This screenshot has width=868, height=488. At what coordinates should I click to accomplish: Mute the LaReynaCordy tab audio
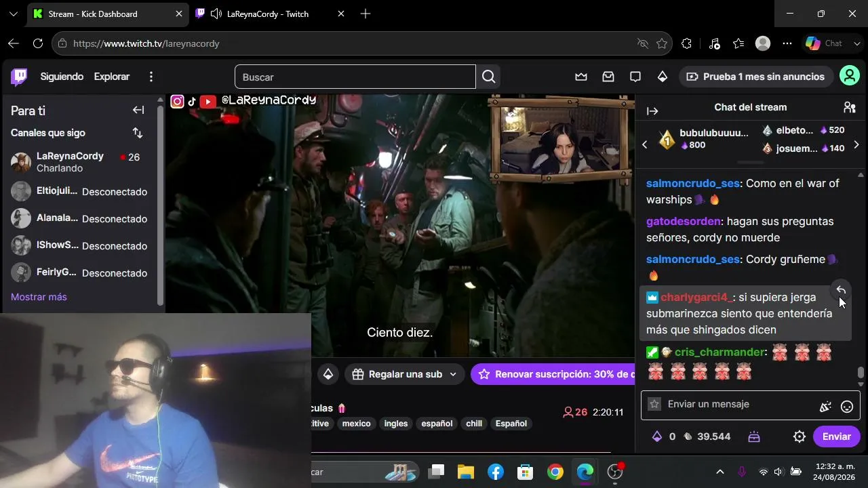tap(216, 14)
